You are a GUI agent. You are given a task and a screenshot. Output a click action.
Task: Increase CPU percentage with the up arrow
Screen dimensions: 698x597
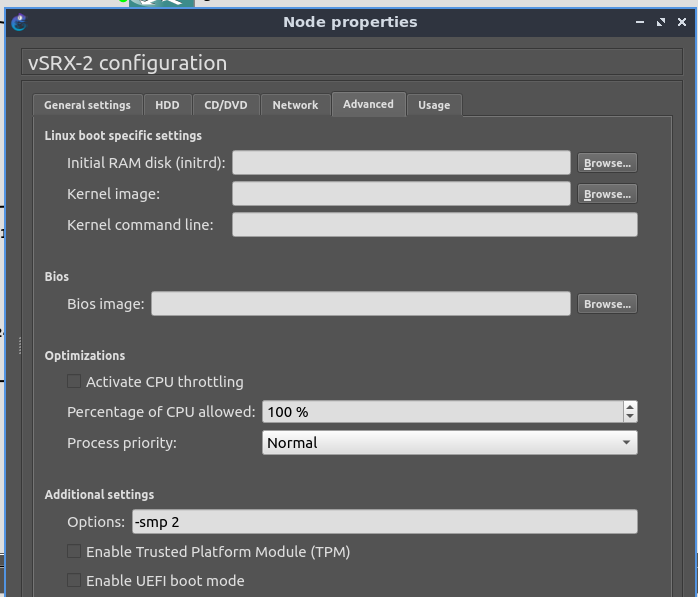629,406
